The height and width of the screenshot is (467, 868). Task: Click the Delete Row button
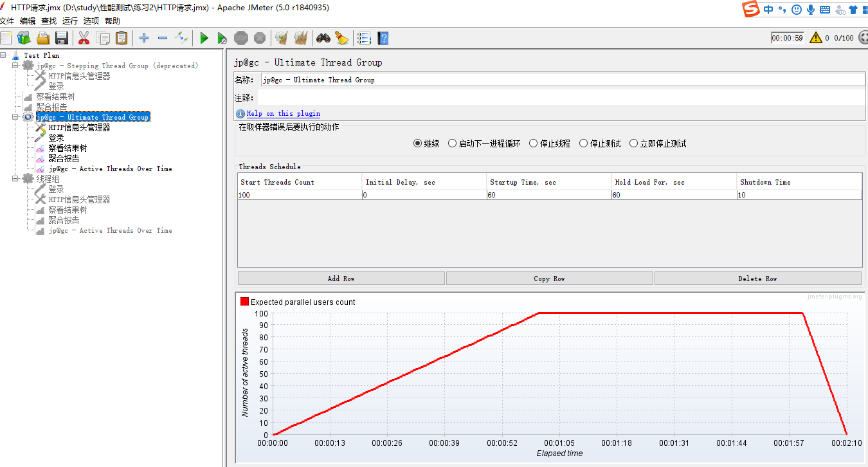pyautogui.click(x=758, y=279)
